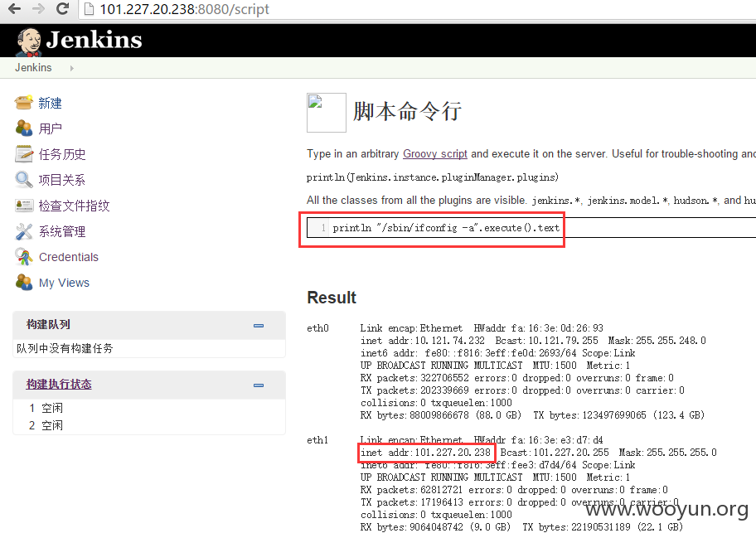Viewport: 756px width, 533px height.
Task: Click the Jenkins butler logo icon
Action: point(28,41)
